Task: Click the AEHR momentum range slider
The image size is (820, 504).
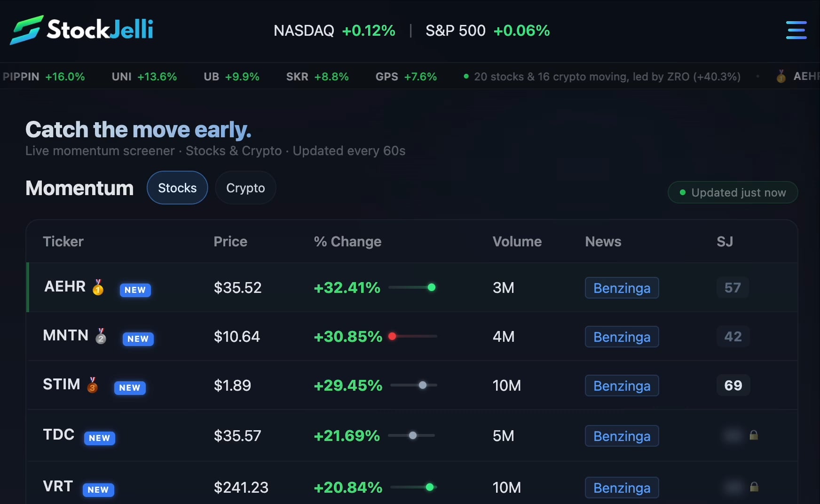Action: [x=412, y=287]
